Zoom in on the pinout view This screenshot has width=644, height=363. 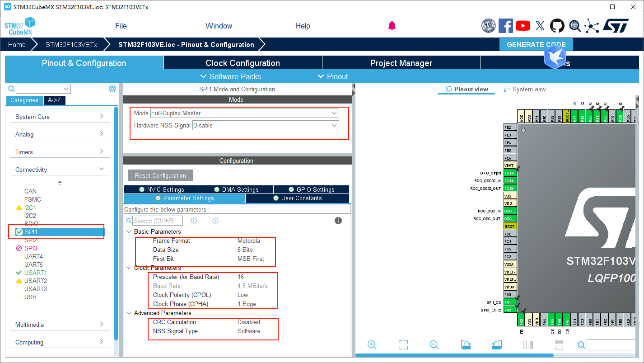(372, 345)
